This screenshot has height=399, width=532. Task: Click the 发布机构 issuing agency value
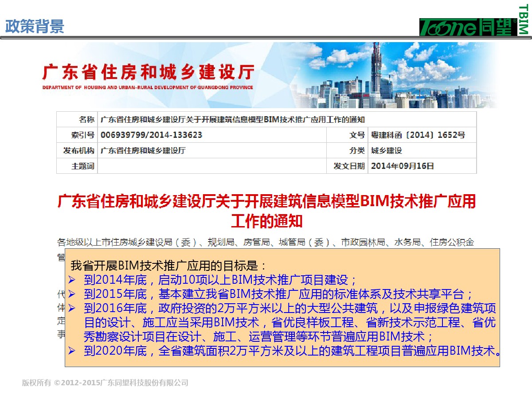(143, 151)
